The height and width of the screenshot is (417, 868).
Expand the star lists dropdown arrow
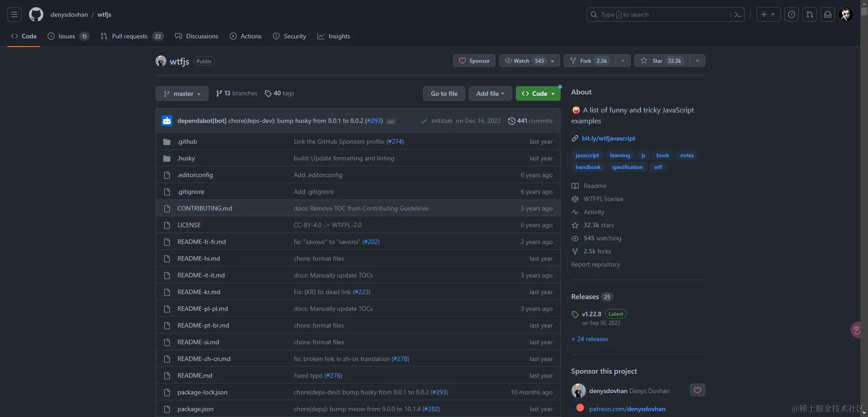point(698,61)
